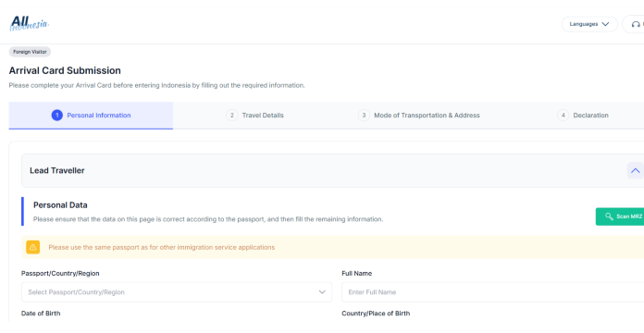Click the Personal Data heading
The width and height of the screenshot is (644, 333).
tap(60, 205)
